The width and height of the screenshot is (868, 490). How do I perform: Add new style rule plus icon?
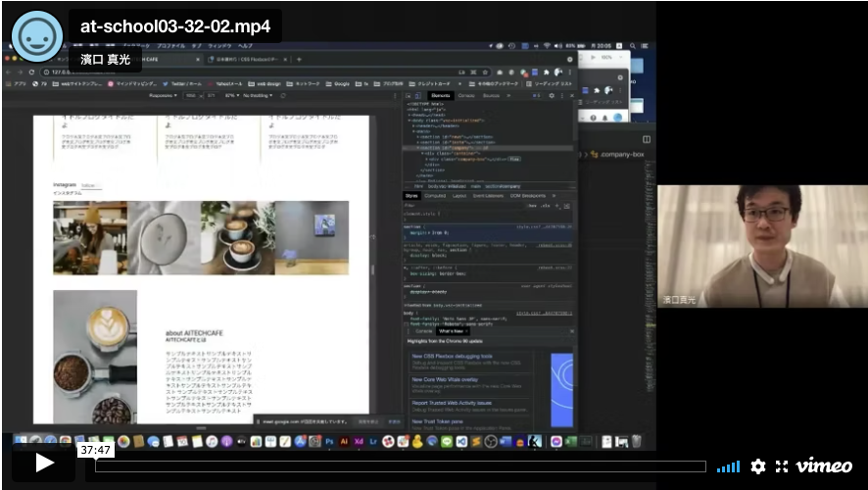557,206
